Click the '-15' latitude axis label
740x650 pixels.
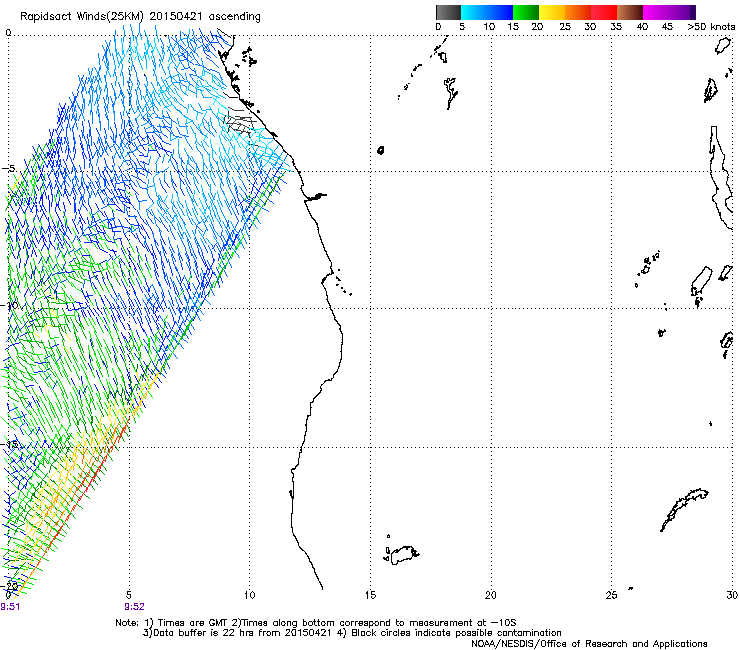(10, 444)
